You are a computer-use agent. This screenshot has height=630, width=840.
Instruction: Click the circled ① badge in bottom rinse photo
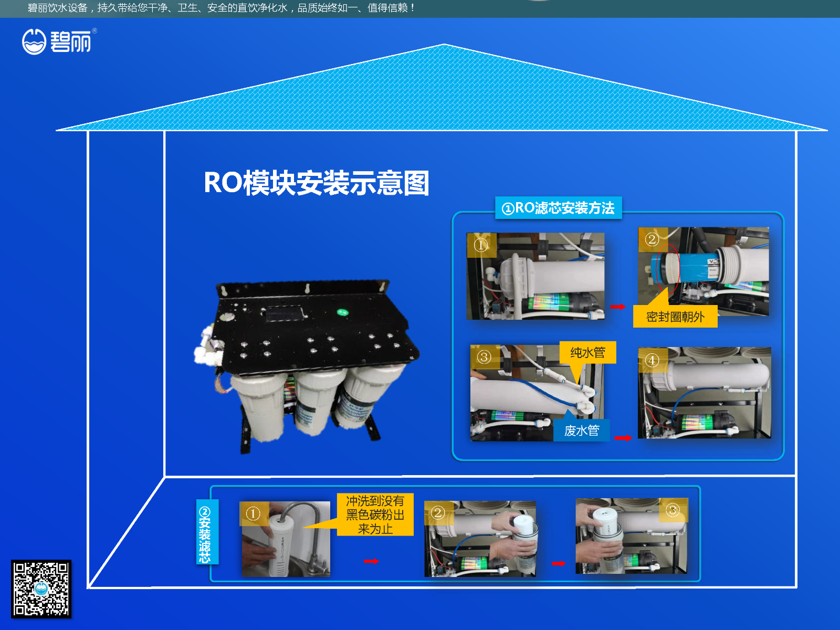pyautogui.click(x=254, y=513)
